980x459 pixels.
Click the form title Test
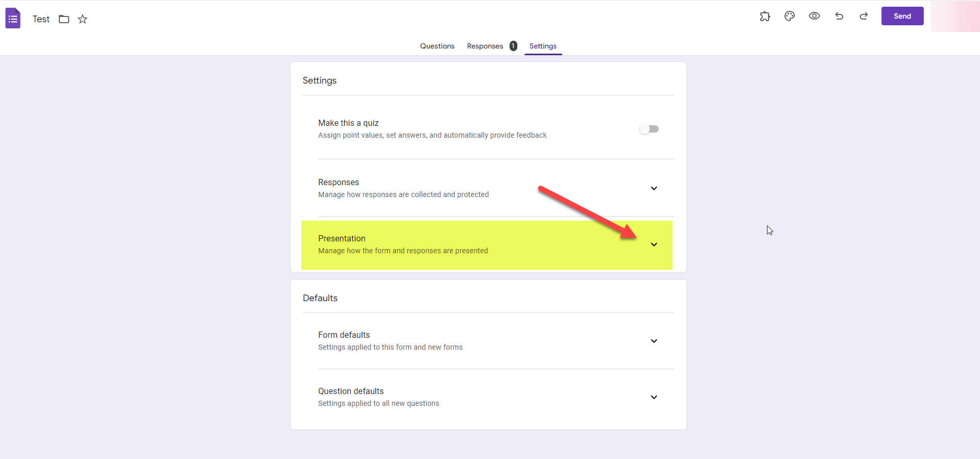pos(41,19)
